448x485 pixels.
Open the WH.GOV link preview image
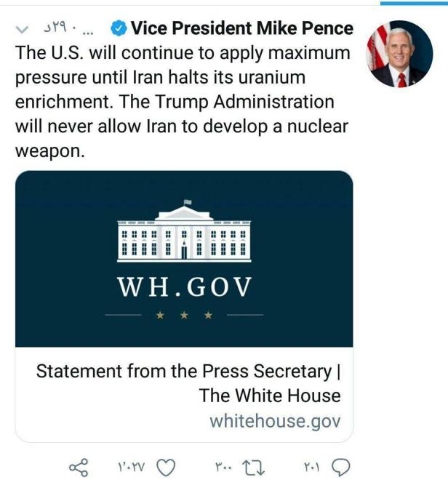pyautogui.click(x=184, y=259)
